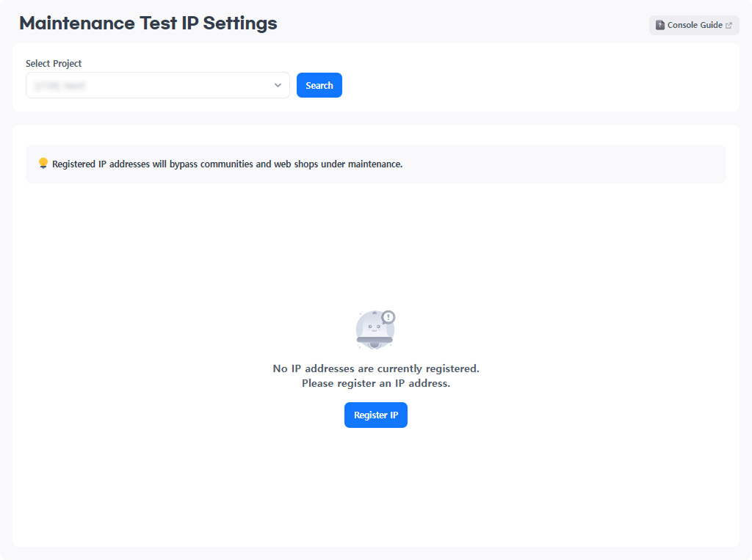752x560 pixels.
Task: Click the registered IP bypass notice text
Action: click(227, 164)
